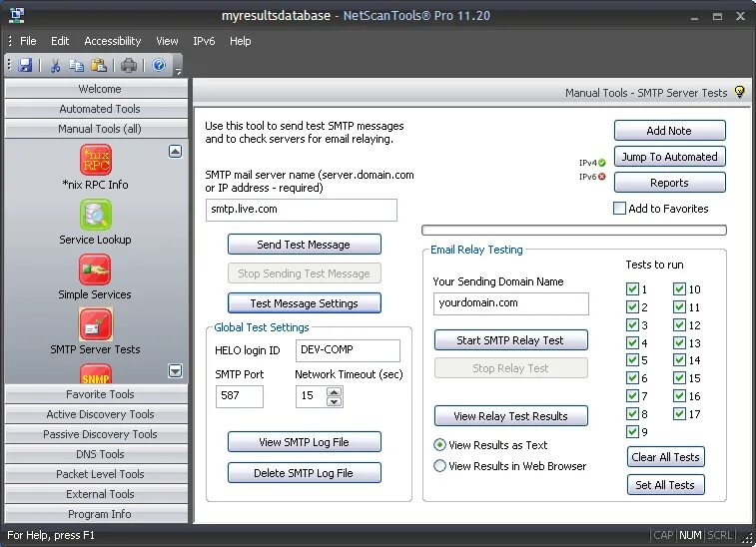
Task: Uncheck relay test 17 checkbox
Action: coord(679,413)
